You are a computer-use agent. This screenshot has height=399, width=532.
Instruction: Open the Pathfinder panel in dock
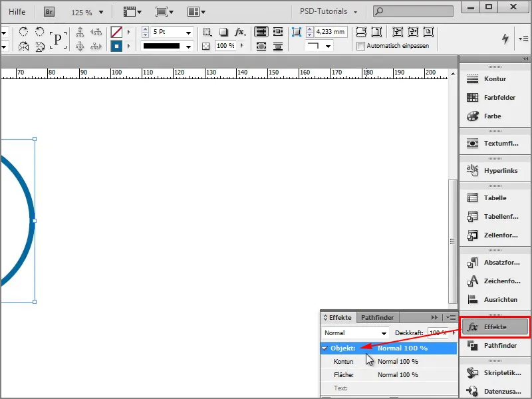tap(495, 345)
